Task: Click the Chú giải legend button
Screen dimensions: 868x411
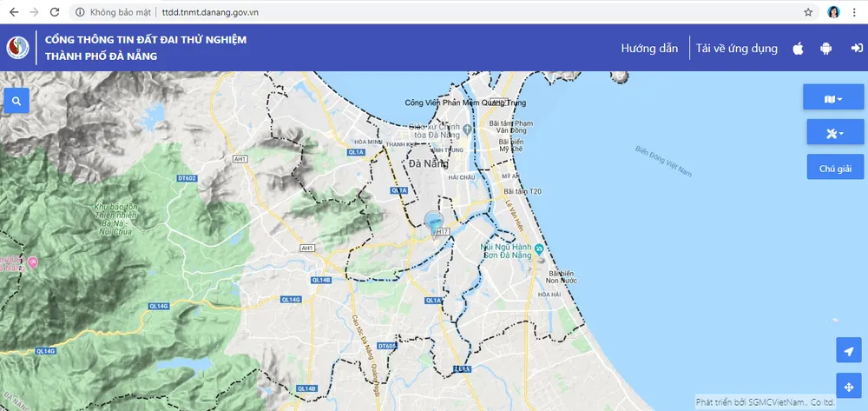Action: coord(833,168)
